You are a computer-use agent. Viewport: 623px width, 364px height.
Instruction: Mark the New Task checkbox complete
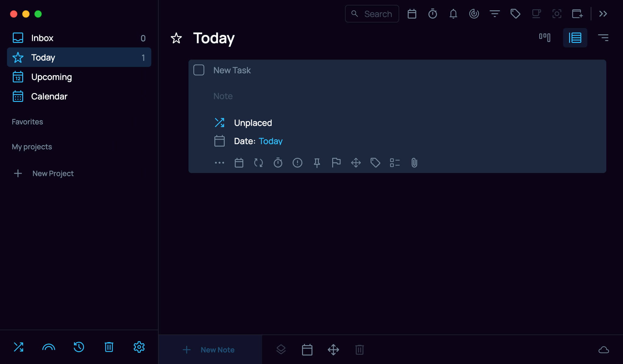point(198,70)
